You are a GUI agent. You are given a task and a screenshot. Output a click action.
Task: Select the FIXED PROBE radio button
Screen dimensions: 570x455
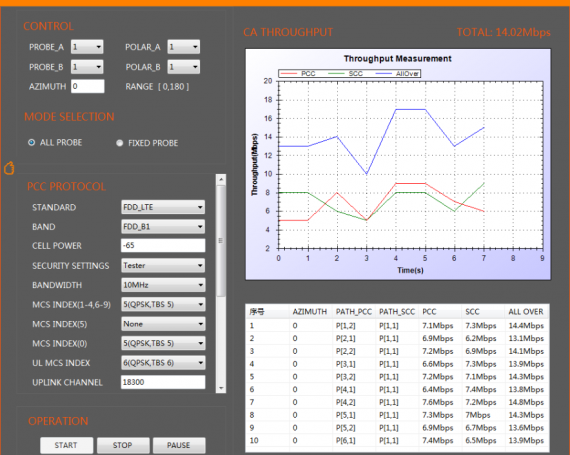[x=119, y=143]
